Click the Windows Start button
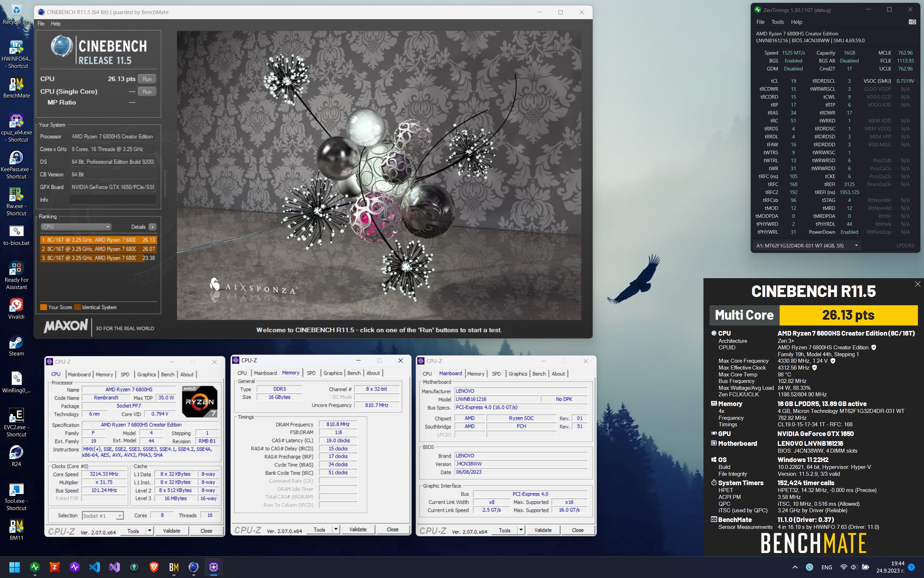 (14, 567)
